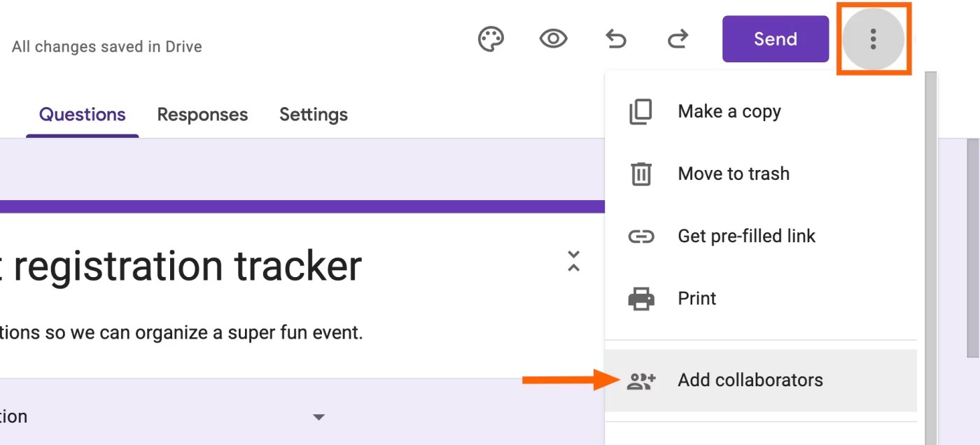Click the Send button
Screen dimensions: 980x445
[776, 39]
